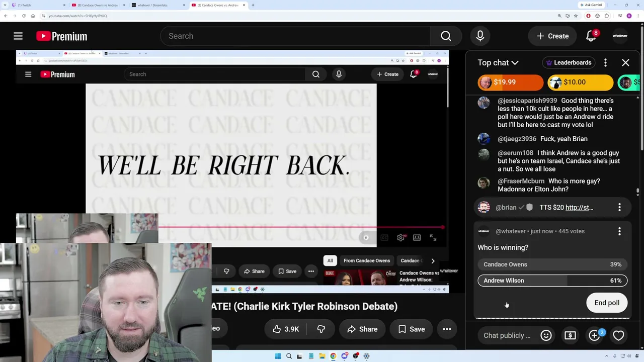Dislike the video next to 3.9K
Image resolution: width=644 pixels, height=362 pixels.
[321, 329]
